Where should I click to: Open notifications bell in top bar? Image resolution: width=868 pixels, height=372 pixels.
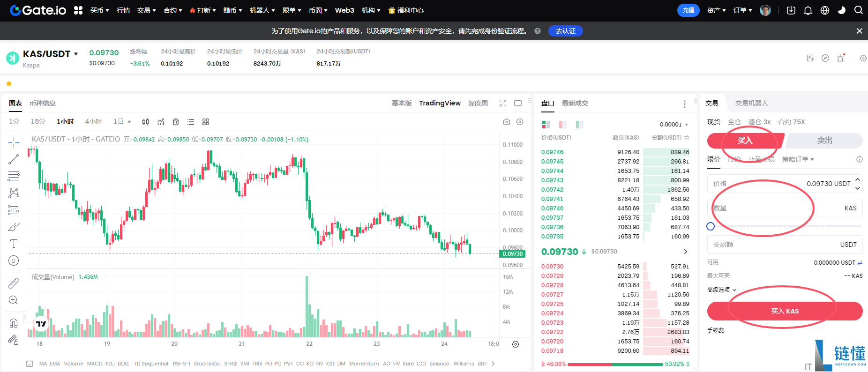[x=808, y=10]
